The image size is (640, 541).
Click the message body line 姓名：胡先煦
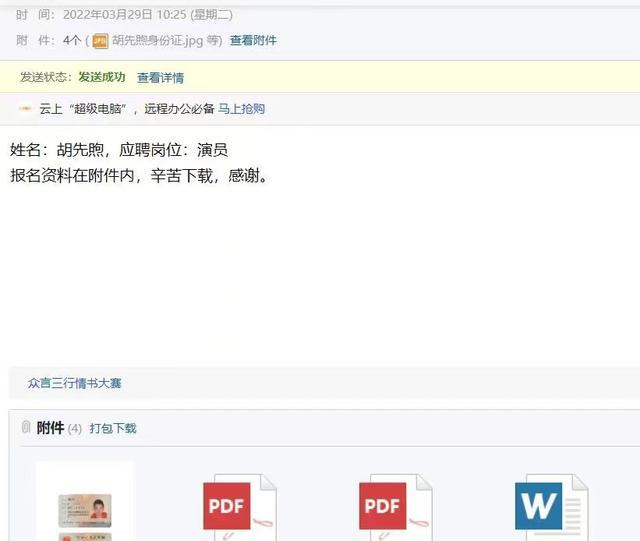119,150
